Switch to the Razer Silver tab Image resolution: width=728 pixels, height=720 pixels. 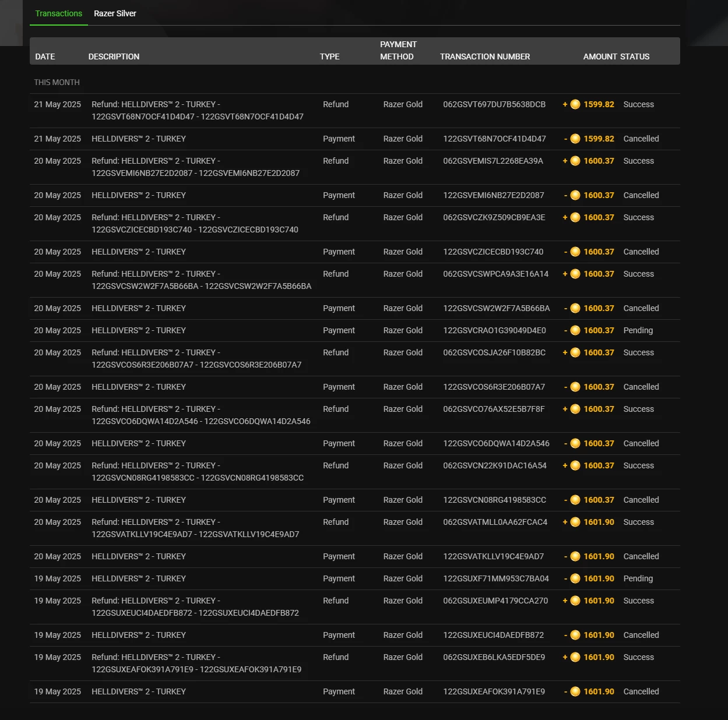coord(115,13)
